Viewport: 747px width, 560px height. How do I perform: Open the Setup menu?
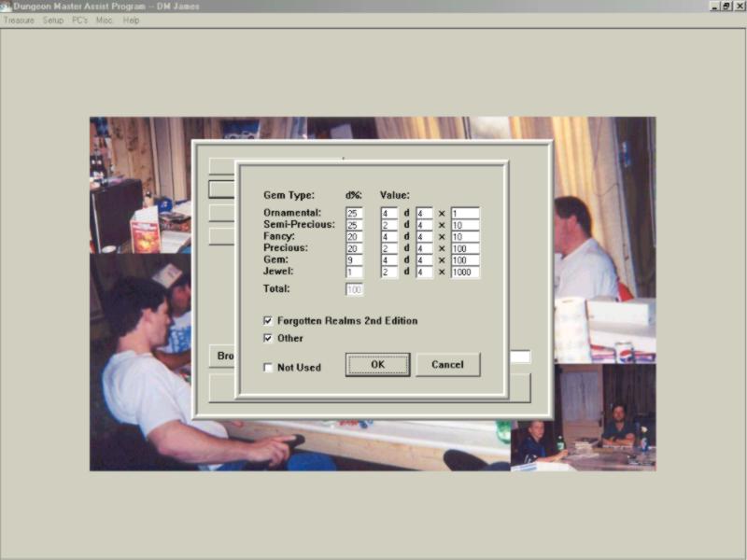coord(52,20)
